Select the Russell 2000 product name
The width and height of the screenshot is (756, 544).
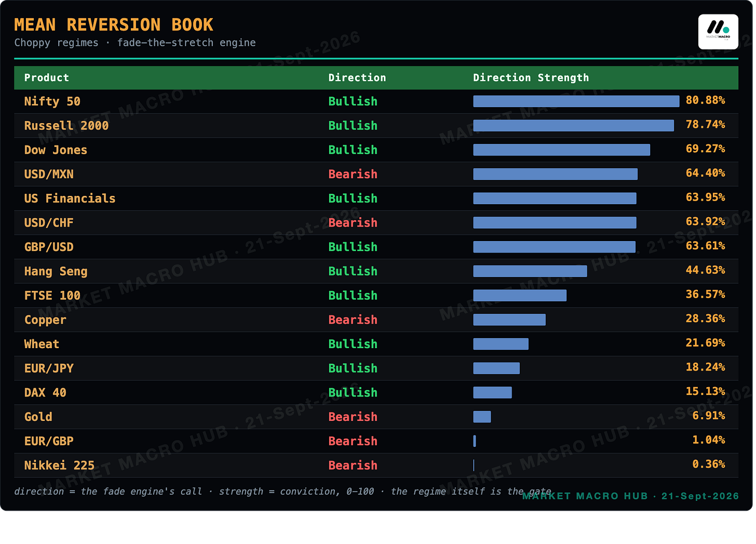pyautogui.click(x=66, y=126)
